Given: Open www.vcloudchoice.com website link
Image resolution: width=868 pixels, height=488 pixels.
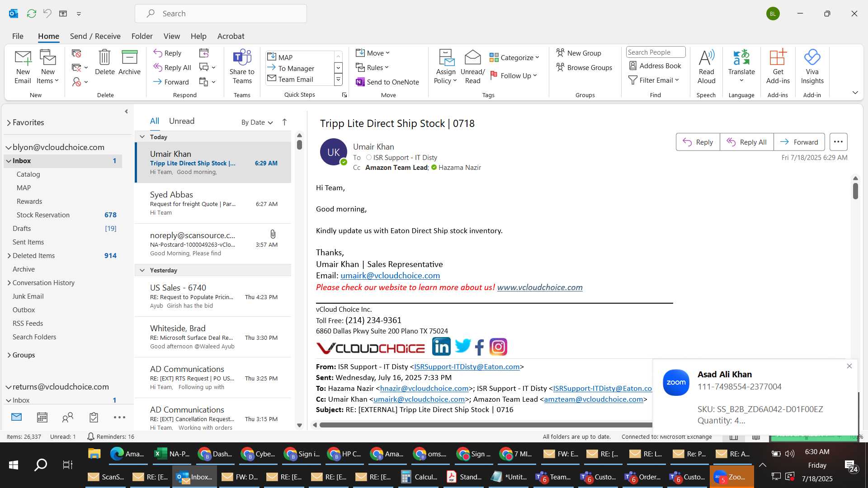Looking at the screenshot, I should coord(540,287).
